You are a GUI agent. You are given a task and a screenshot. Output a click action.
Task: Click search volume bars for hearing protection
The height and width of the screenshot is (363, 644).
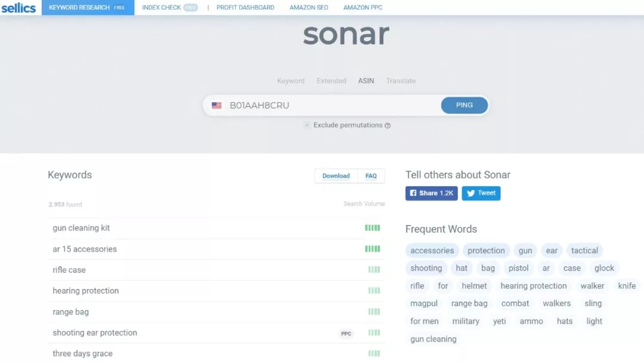(374, 291)
